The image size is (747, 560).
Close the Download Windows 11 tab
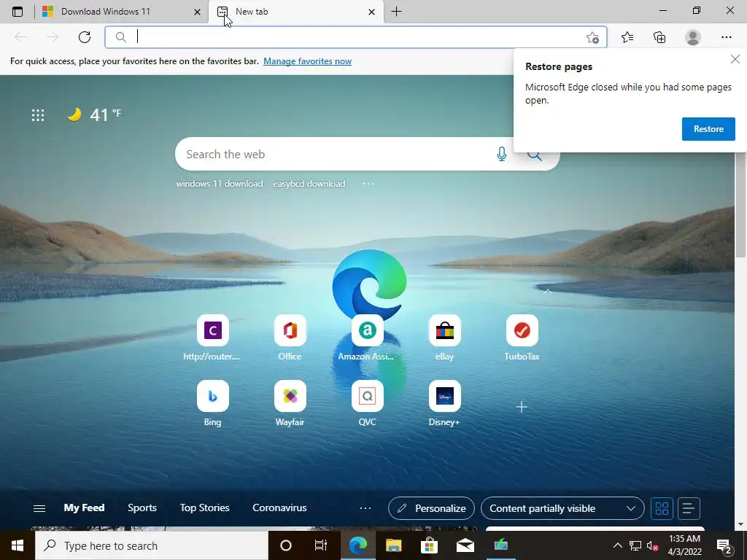pyautogui.click(x=197, y=12)
